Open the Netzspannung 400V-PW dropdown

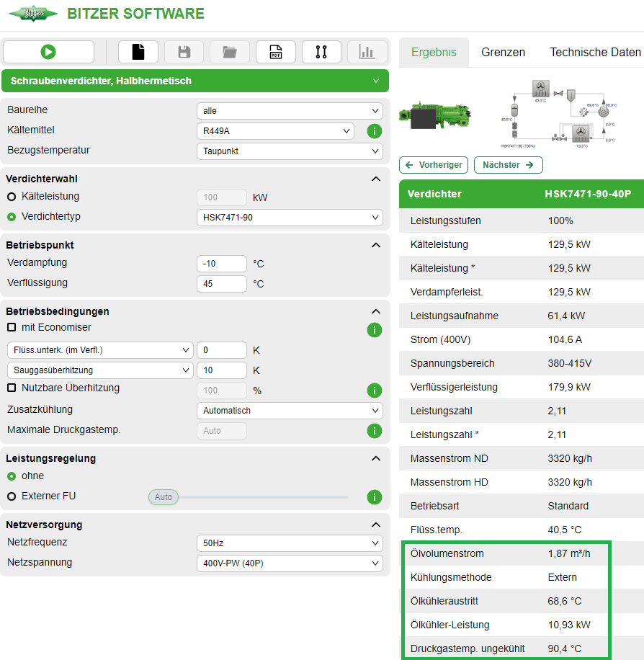point(289,563)
